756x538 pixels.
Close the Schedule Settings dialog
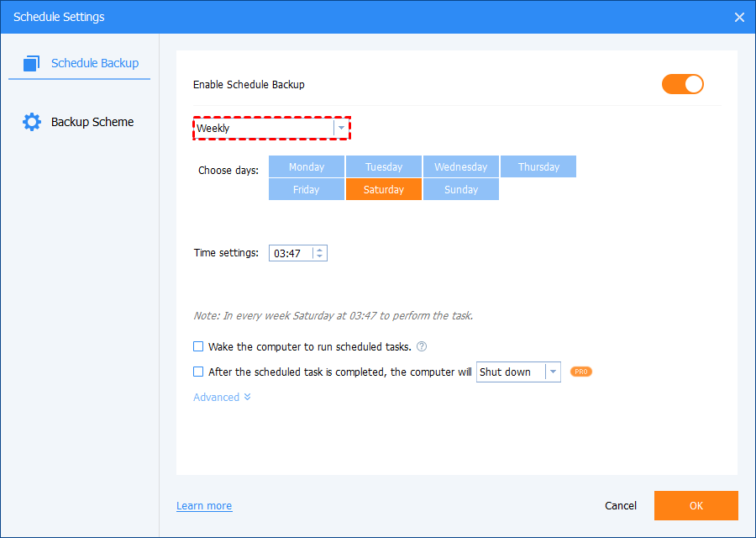739,17
